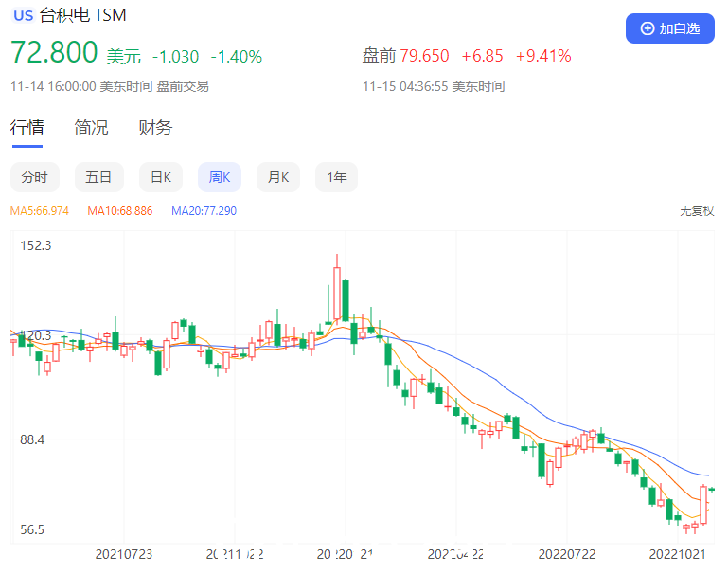The height and width of the screenshot is (574, 728).
Task: Click the 152.3 y-axis price label
Action: (36, 245)
